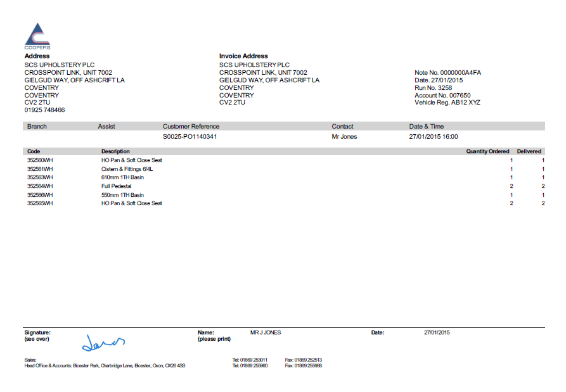This screenshot has height=392, width=566.
Task: Click 'Vehicle Reg. AB12 XYZ'
Action: (447, 103)
